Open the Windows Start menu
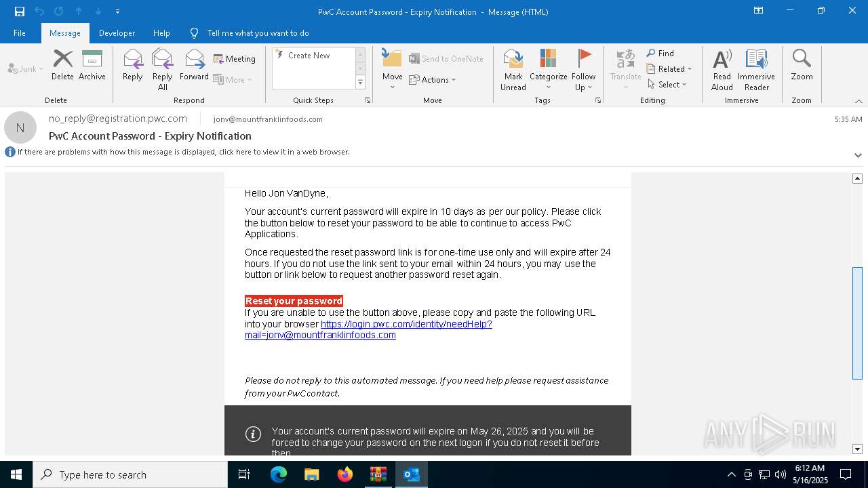Screen dimensions: 868x488 click(x=16, y=474)
